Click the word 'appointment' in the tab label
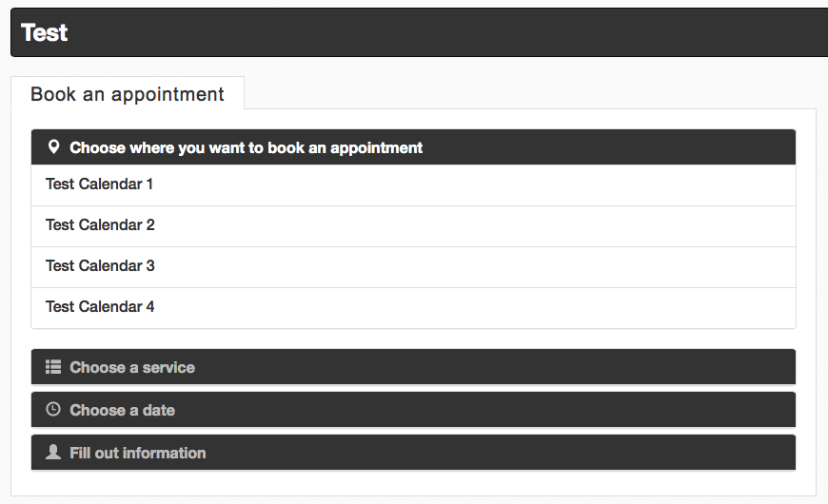The width and height of the screenshot is (828, 504). click(168, 94)
